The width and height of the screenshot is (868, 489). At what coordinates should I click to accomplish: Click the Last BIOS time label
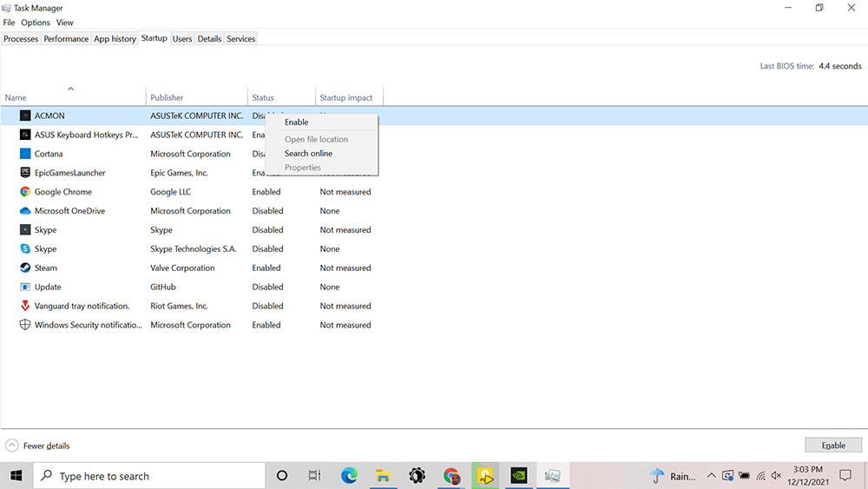(786, 66)
